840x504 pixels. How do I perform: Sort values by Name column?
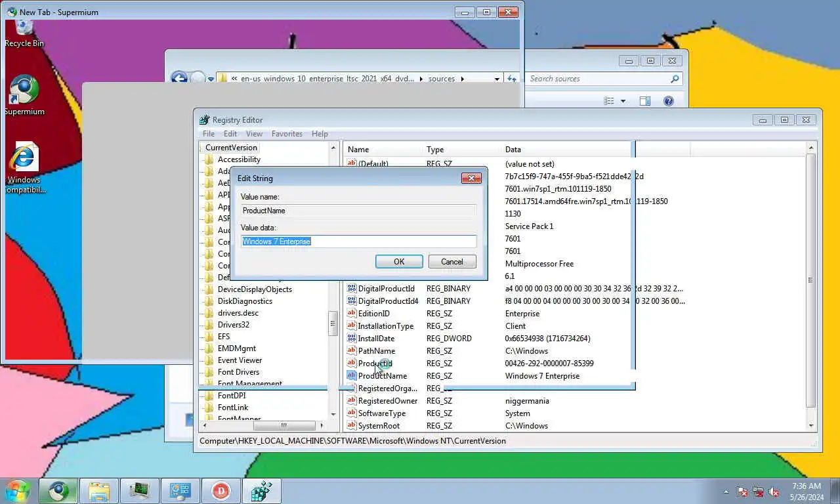(x=382, y=150)
